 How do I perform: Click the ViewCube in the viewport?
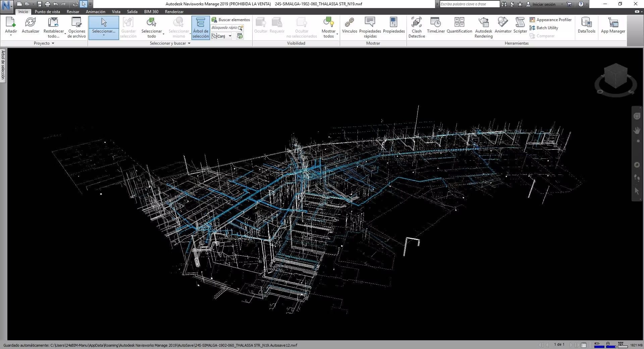coord(615,76)
